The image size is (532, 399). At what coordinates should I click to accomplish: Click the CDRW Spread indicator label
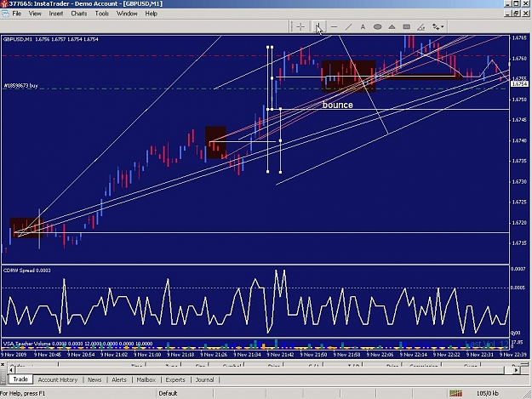click(26, 271)
